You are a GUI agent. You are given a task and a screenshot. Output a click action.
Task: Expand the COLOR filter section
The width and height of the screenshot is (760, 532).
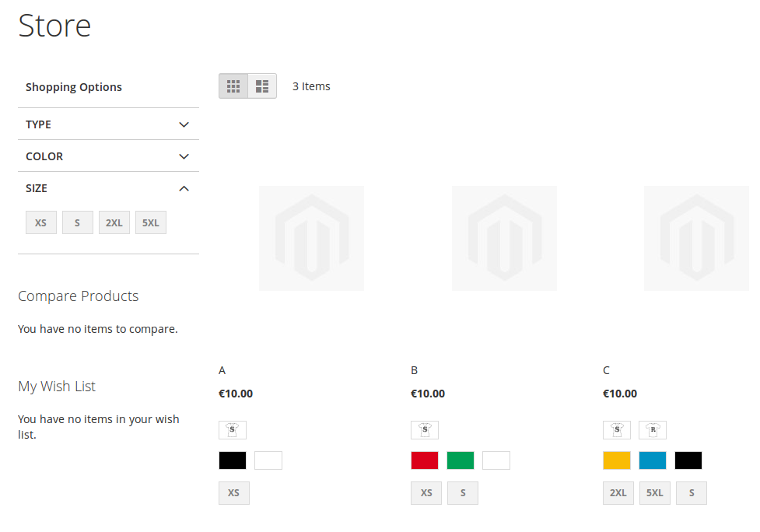[x=108, y=156]
